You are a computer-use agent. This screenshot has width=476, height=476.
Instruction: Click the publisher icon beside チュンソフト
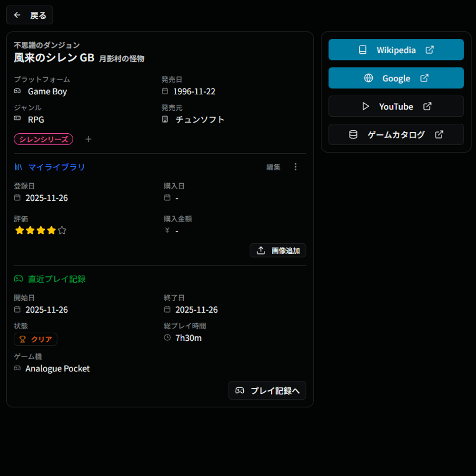click(x=165, y=119)
